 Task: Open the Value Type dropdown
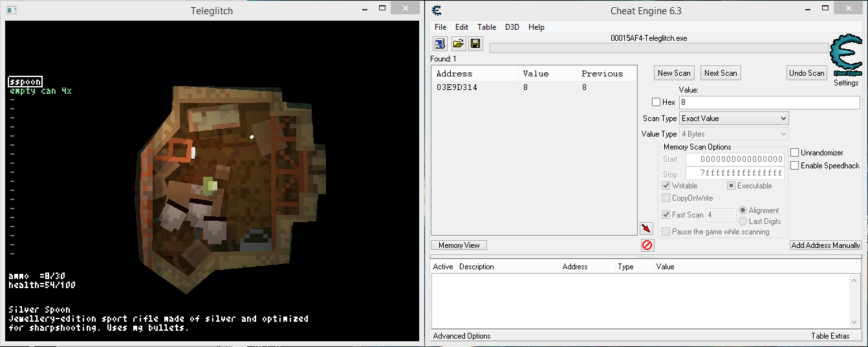pyautogui.click(x=733, y=134)
